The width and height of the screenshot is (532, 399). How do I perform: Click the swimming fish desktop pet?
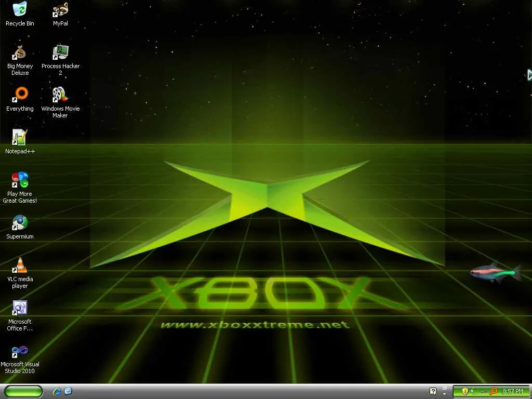495,272
